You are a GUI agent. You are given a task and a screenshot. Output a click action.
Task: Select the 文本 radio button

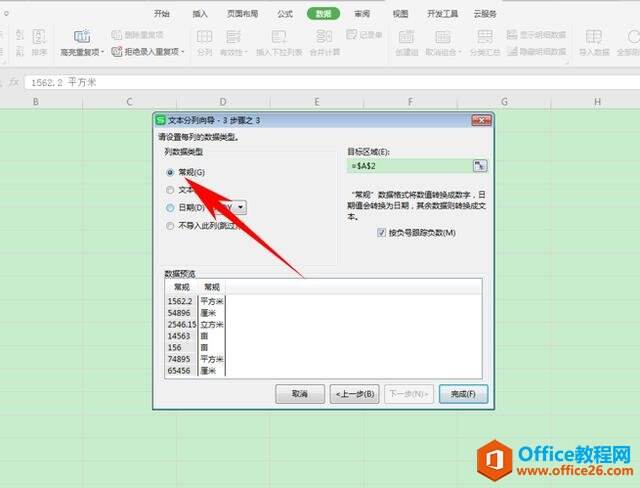click(170, 190)
